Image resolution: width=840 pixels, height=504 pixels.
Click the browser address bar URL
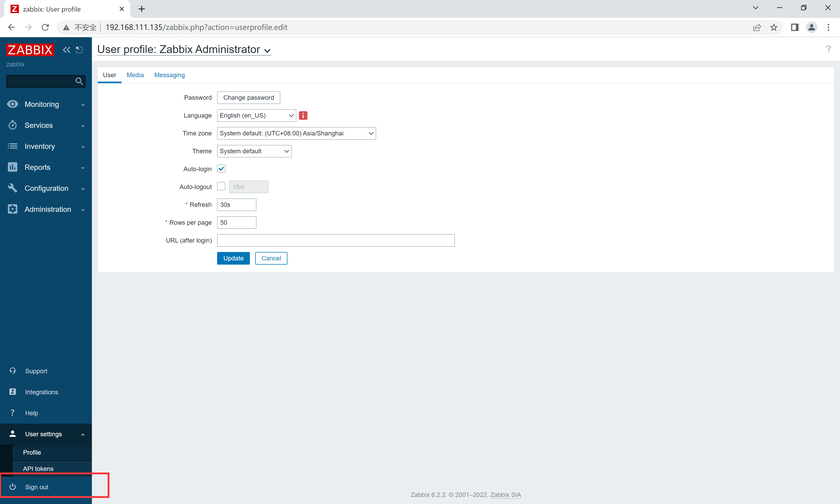[196, 27]
